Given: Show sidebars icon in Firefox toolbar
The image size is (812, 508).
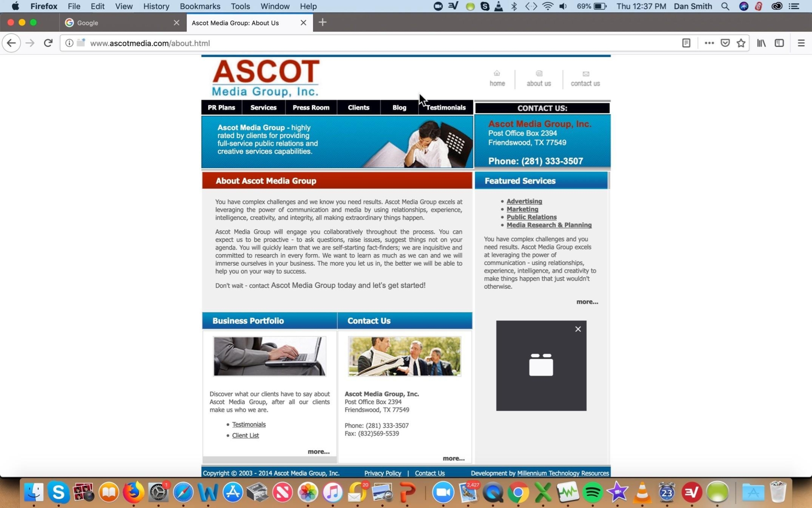Looking at the screenshot, I should coord(779,43).
